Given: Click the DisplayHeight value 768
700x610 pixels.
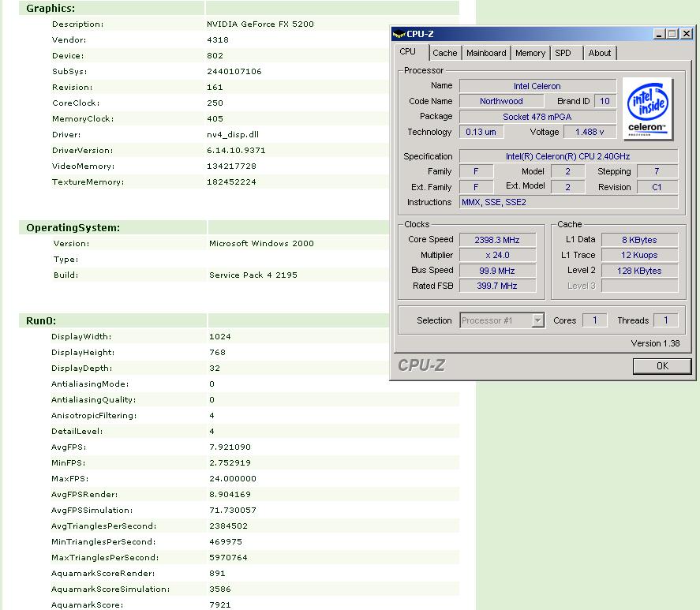Looking at the screenshot, I should click(217, 352).
